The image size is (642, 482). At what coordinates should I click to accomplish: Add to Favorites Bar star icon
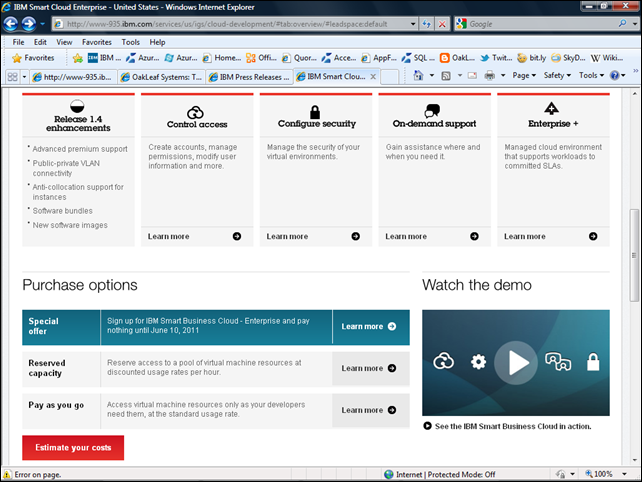(x=77, y=58)
